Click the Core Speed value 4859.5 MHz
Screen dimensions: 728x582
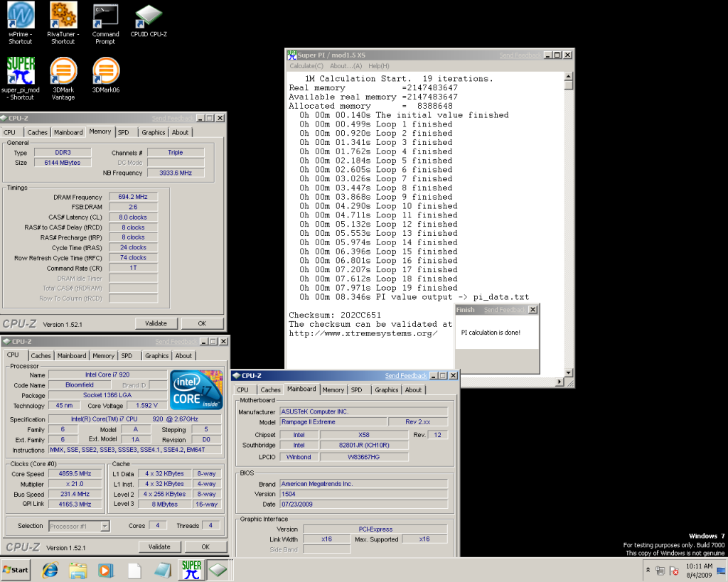(75, 474)
